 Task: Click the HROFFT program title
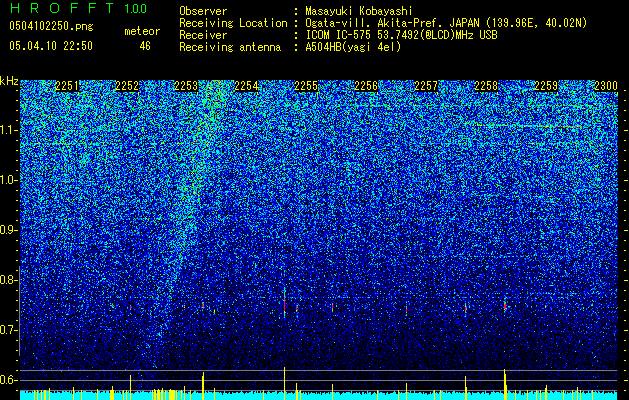tap(62, 8)
